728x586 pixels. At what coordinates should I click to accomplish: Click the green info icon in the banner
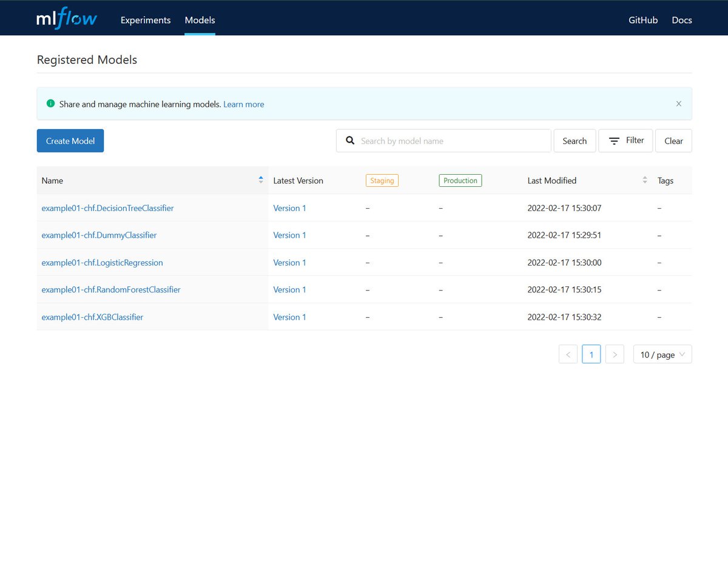pyautogui.click(x=50, y=103)
